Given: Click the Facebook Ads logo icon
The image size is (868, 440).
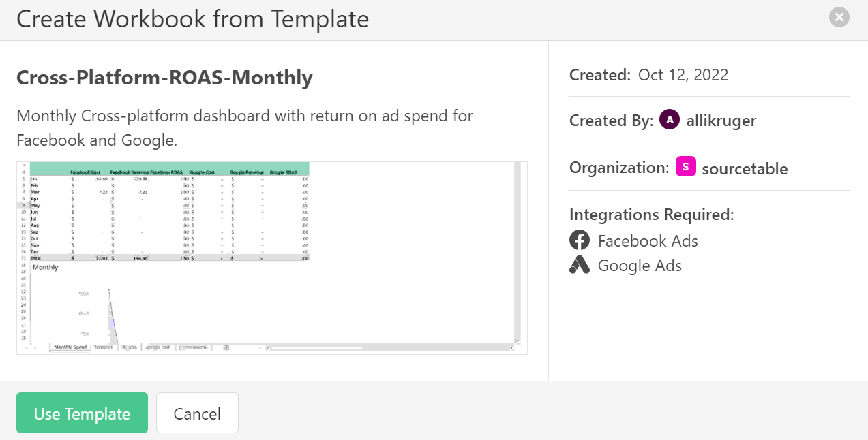Looking at the screenshot, I should (580, 240).
